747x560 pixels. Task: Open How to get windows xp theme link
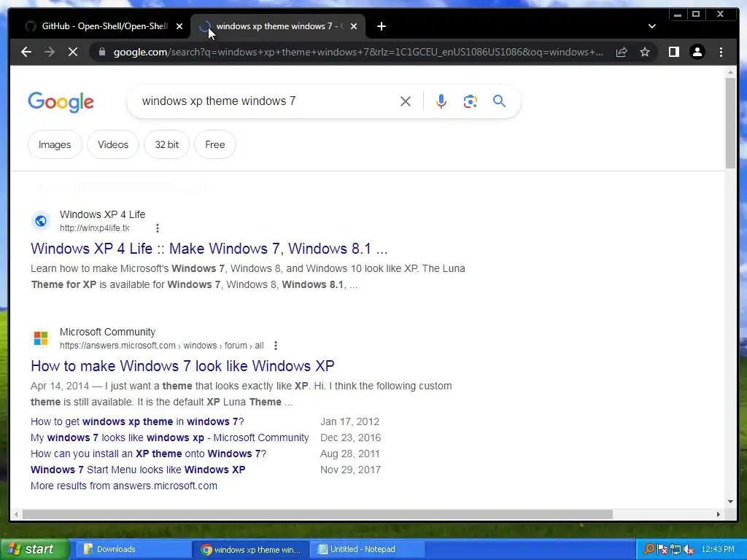(x=137, y=421)
